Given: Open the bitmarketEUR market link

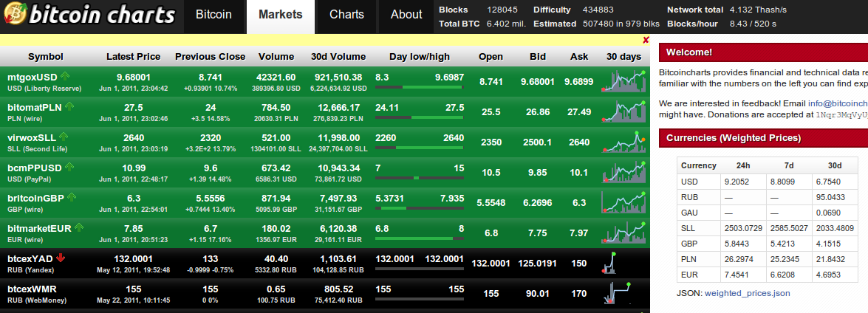Looking at the screenshot, I should point(39,228).
